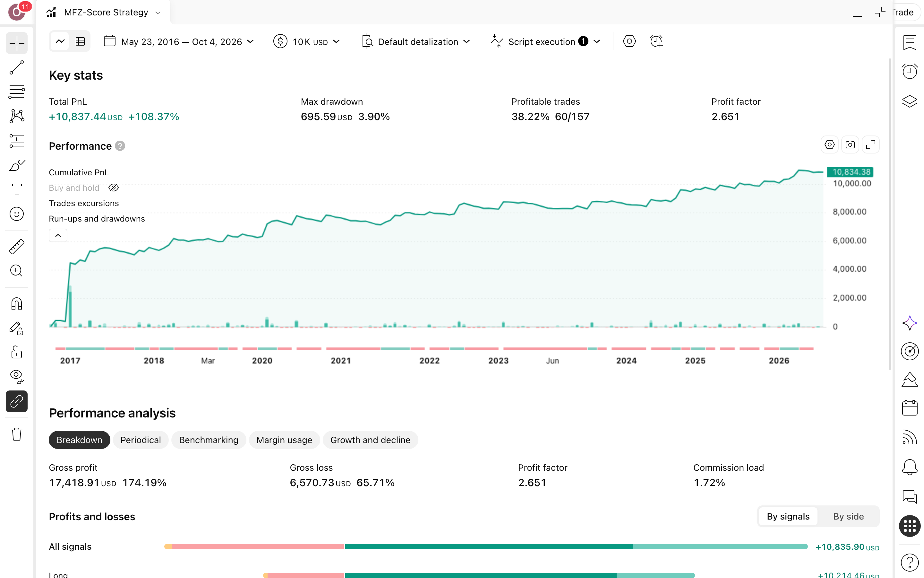Viewport: 924px width, 578px height.
Task: Select the crosshair cursor tool
Action: tap(17, 43)
